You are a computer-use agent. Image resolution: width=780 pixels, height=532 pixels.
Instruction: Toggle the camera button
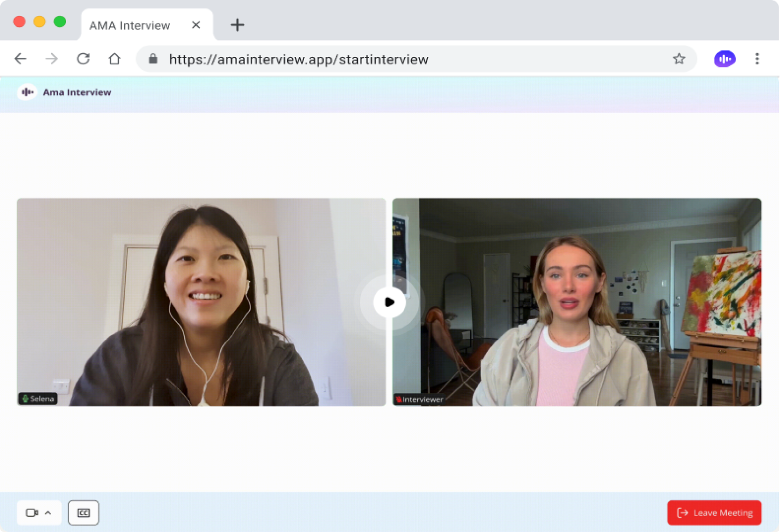point(32,513)
